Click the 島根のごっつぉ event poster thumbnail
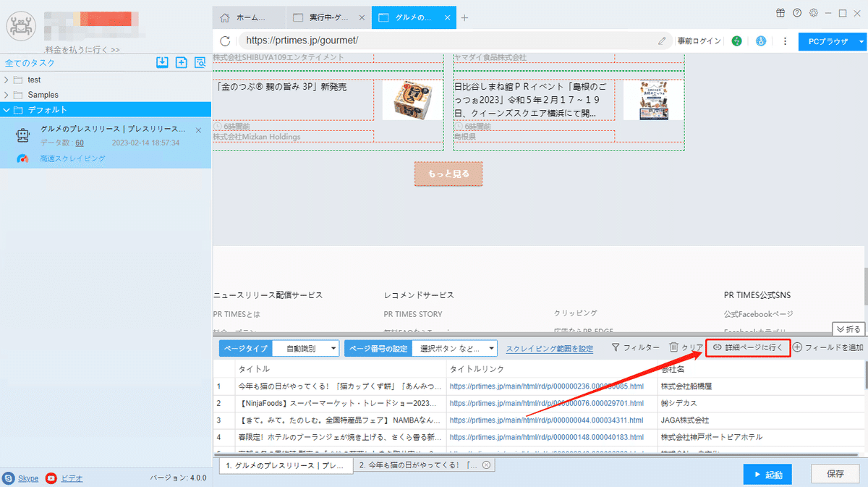The image size is (868, 487). coord(653,100)
